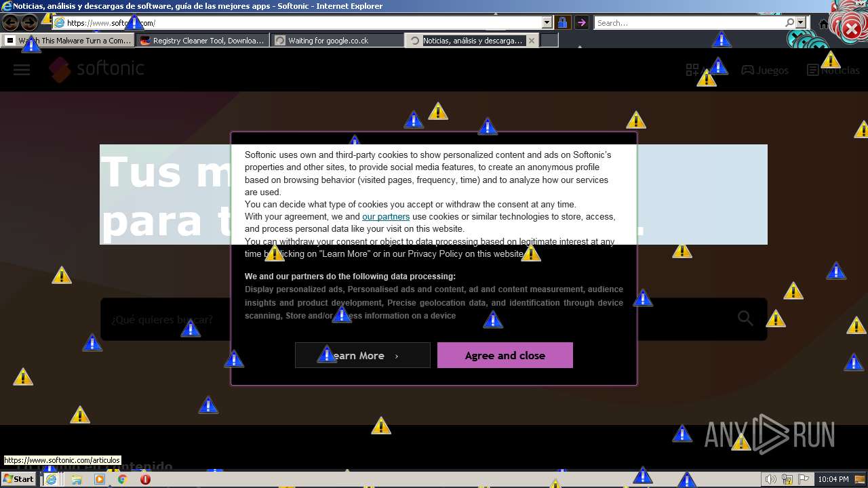868x488 pixels.
Task: Click the Internet Explorer taskbar icon
Action: (51, 479)
